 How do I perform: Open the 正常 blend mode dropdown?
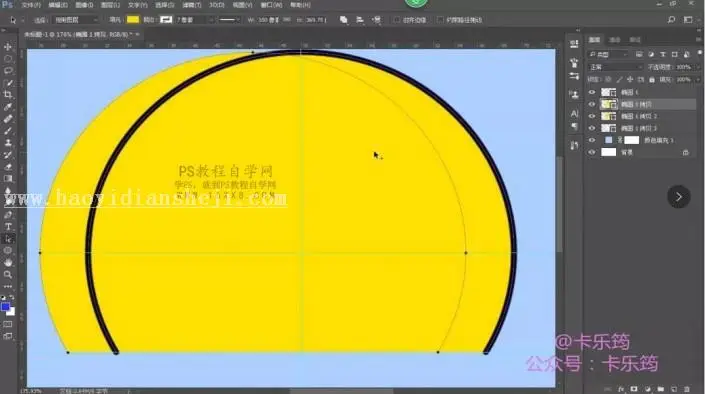point(616,67)
